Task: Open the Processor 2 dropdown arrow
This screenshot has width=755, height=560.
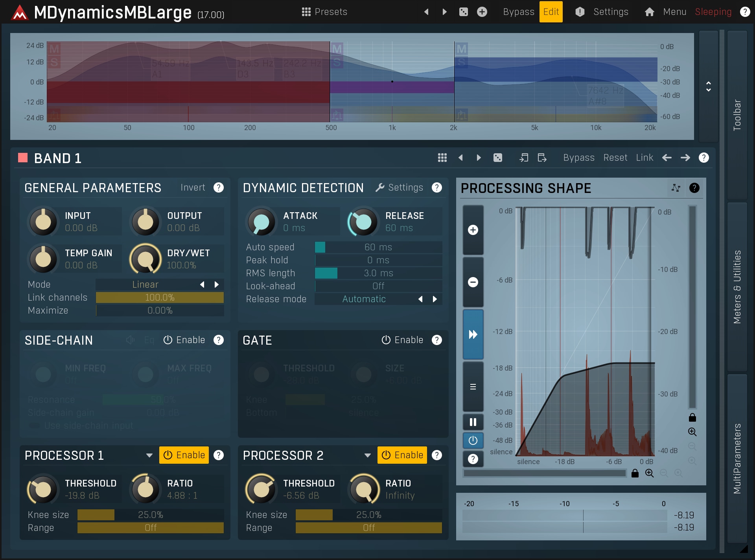Action: point(367,455)
